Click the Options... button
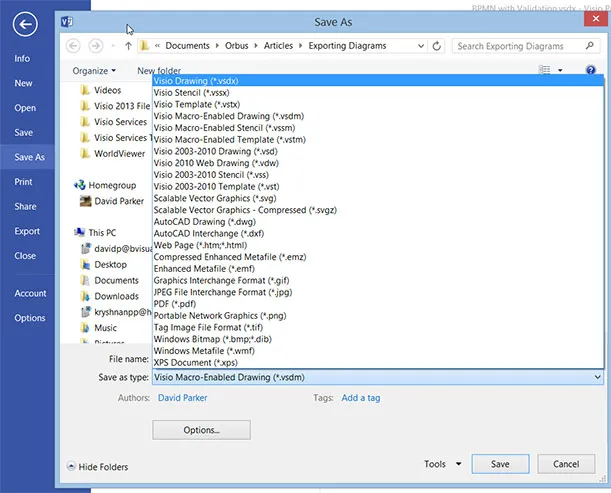Screen dimensions: 611x493 201,430
